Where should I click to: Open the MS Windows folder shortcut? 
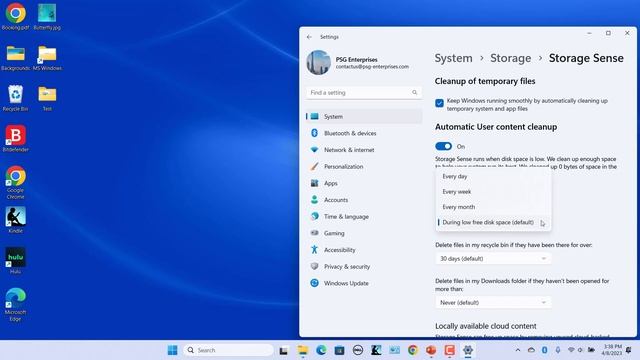(x=47, y=58)
